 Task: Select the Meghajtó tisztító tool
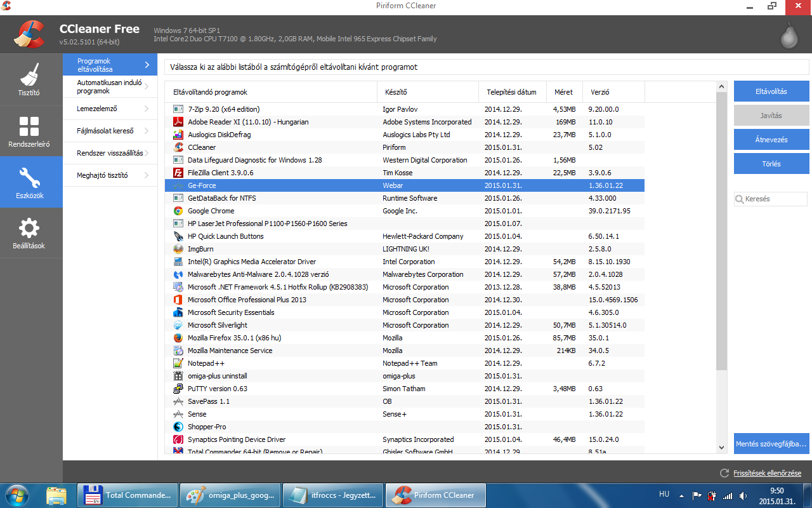110,175
